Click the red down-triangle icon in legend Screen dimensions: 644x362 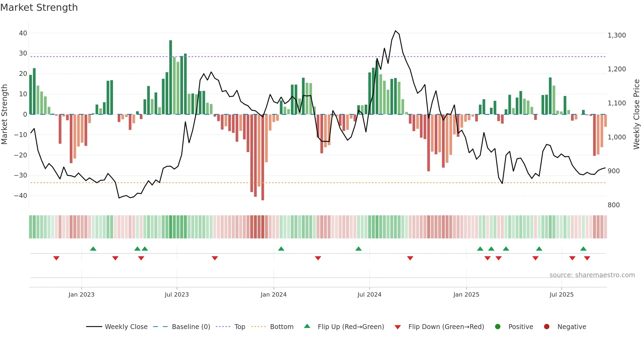pos(398,327)
